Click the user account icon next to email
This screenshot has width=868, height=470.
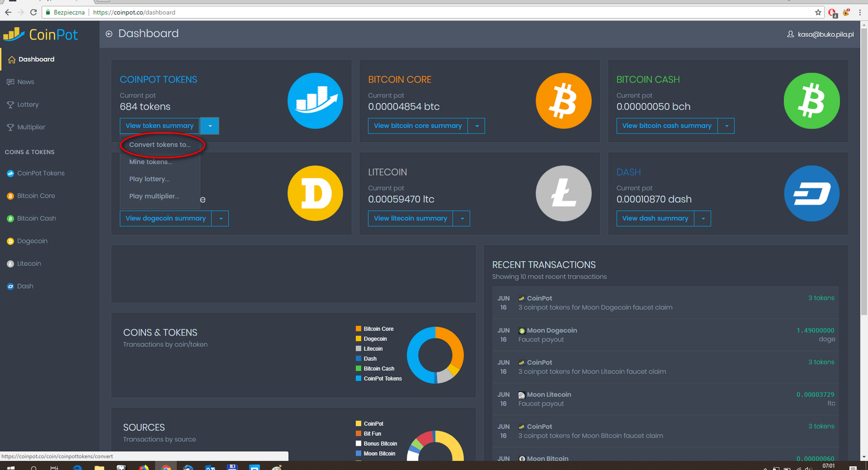point(790,34)
